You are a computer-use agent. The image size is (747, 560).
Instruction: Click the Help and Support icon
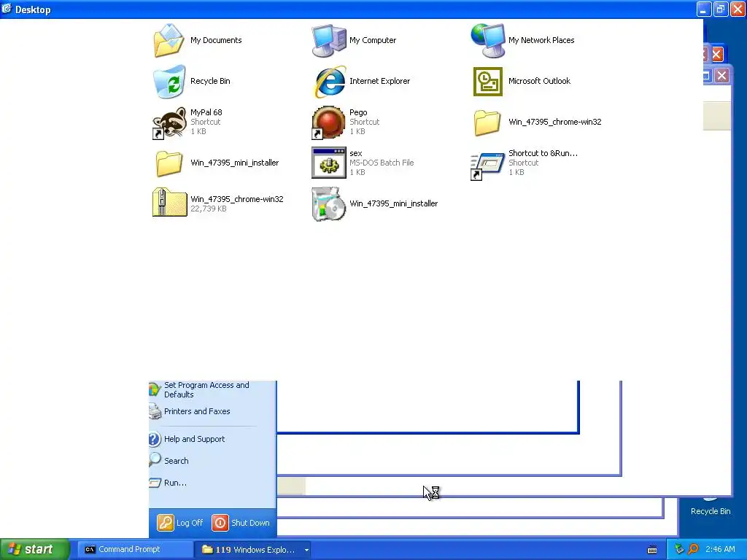(155, 439)
